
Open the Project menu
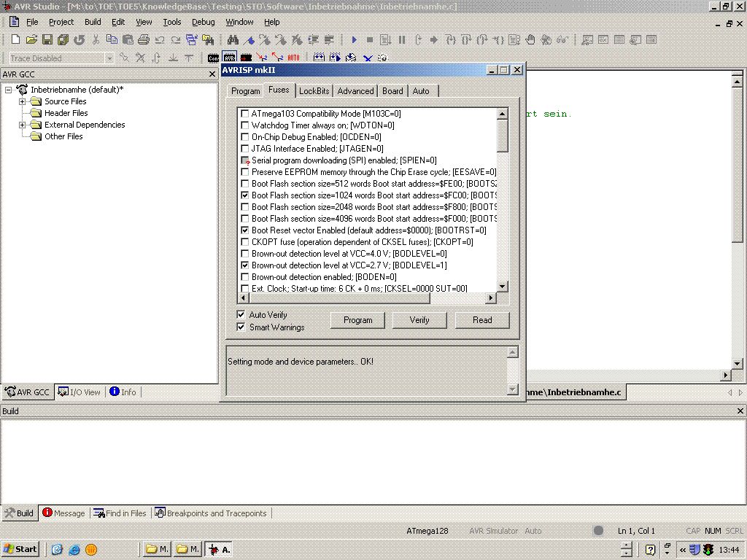[x=61, y=22]
